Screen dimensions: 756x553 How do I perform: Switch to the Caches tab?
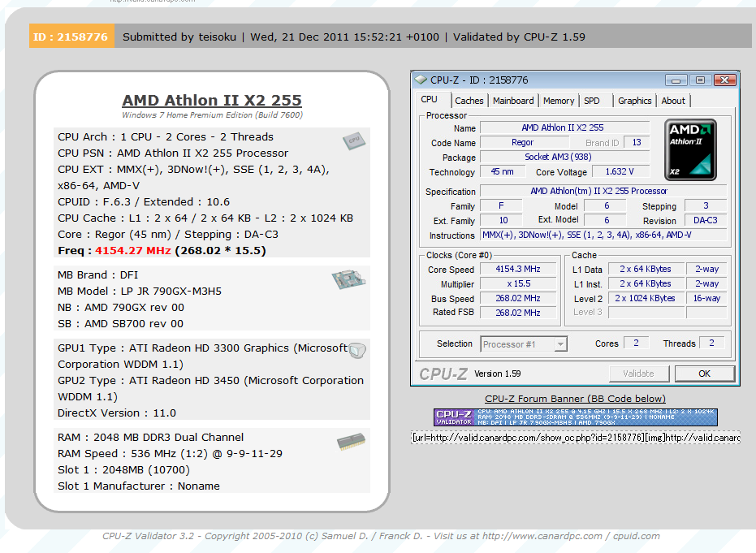[469, 101]
